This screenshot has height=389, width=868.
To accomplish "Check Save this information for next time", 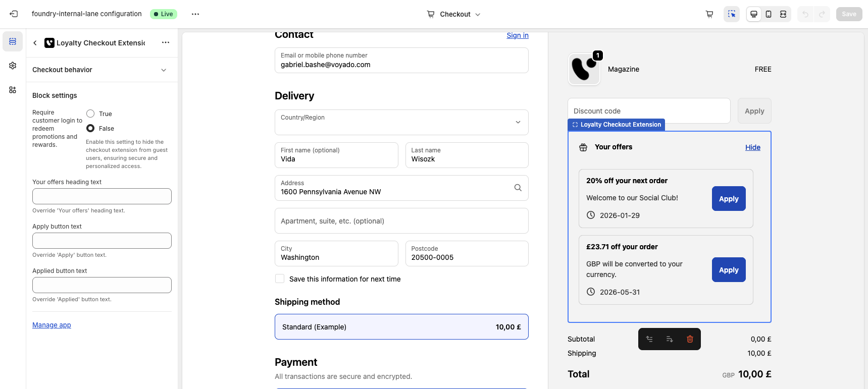I will [280, 279].
